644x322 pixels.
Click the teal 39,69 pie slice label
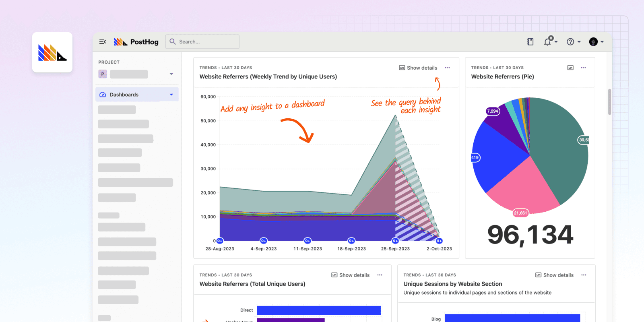point(584,140)
